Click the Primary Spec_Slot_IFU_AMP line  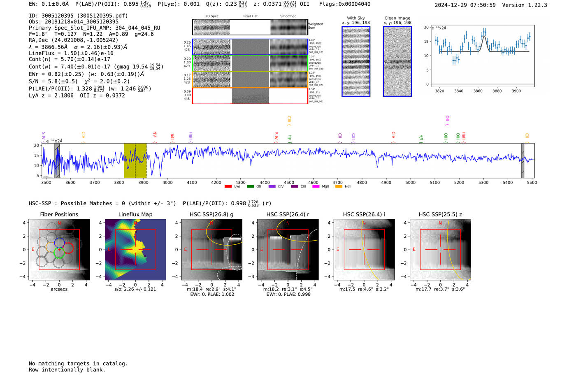click(95, 28)
